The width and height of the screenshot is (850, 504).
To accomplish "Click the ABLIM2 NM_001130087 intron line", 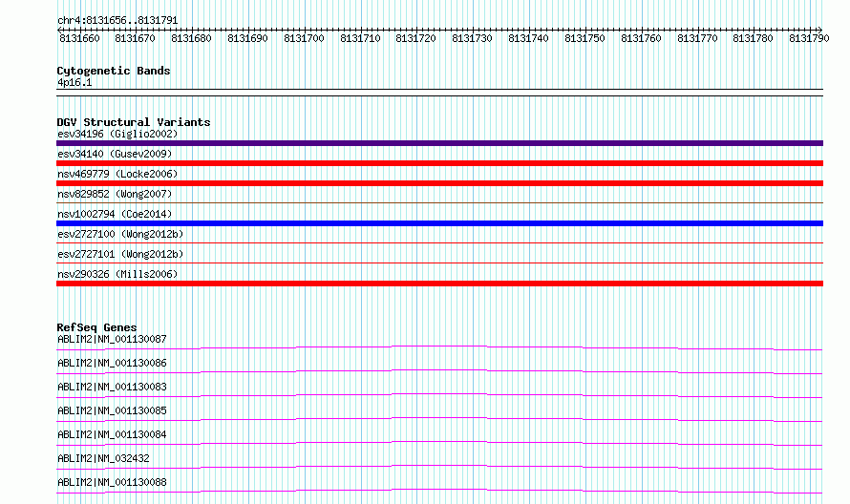I will click(x=439, y=347).
